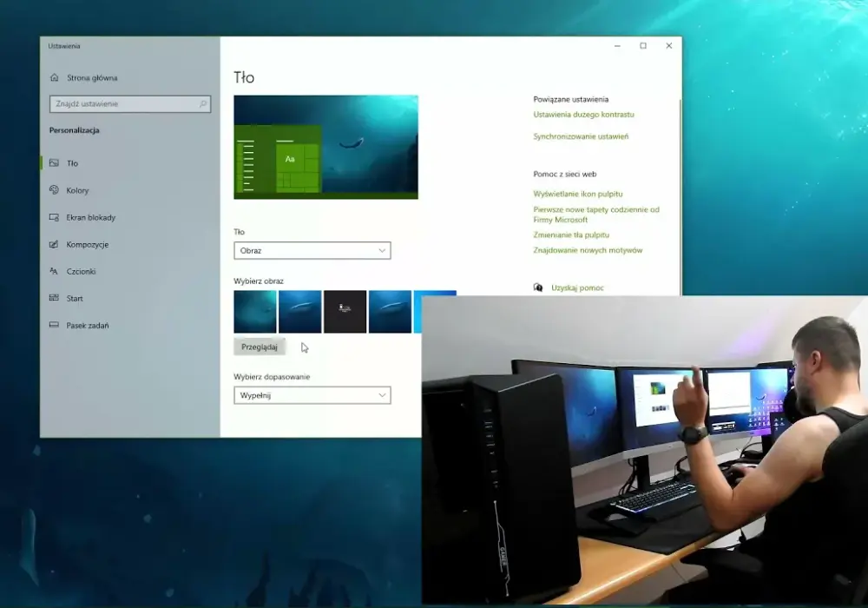Go to Strona główna settings home
This screenshot has width=868, height=608.
click(92, 77)
